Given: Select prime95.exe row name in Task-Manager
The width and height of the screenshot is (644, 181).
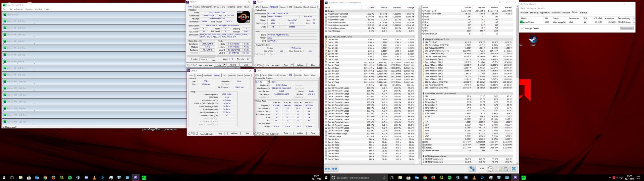Looking at the screenshot, I should (528, 22).
